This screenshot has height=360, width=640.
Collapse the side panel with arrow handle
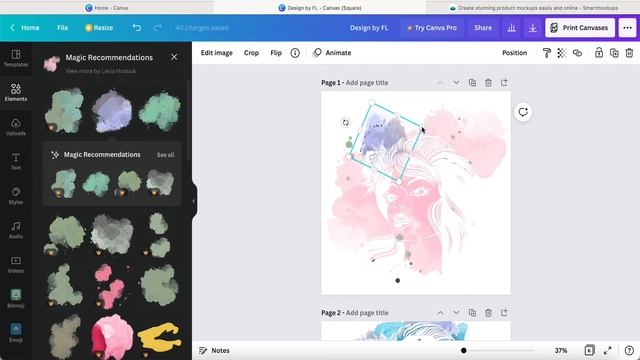tap(194, 201)
